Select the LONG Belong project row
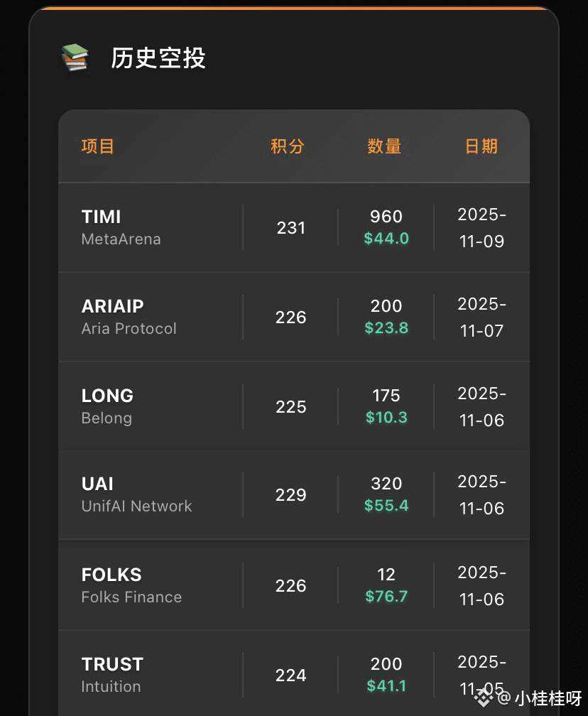This screenshot has height=716, width=588. tap(294, 406)
